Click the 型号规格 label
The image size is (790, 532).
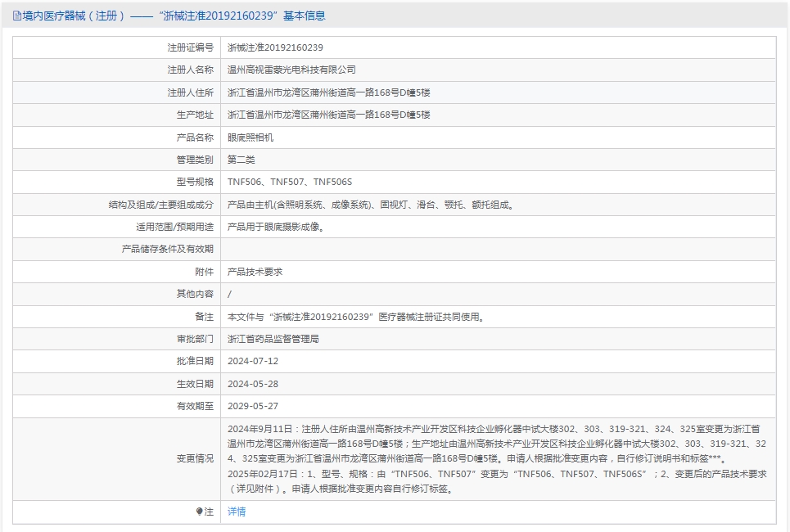pyautogui.click(x=195, y=182)
